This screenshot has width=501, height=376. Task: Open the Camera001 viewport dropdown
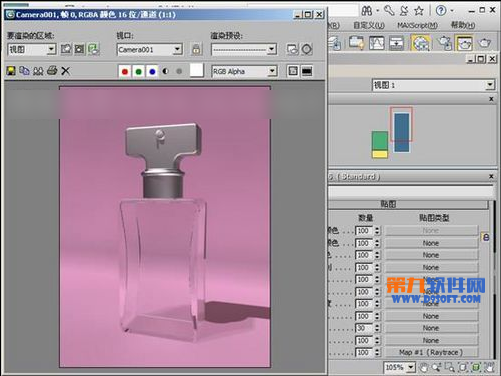pyautogui.click(x=149, y=50)
